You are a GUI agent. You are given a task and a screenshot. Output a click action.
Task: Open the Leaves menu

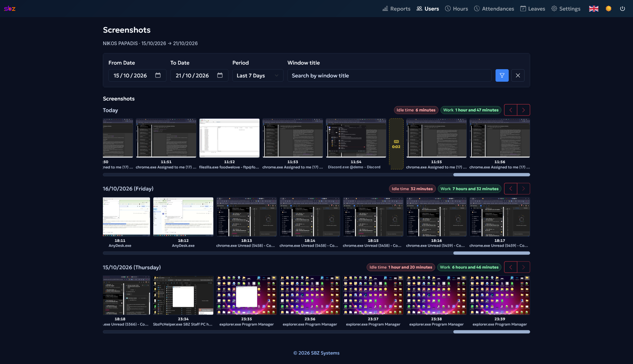532,9
